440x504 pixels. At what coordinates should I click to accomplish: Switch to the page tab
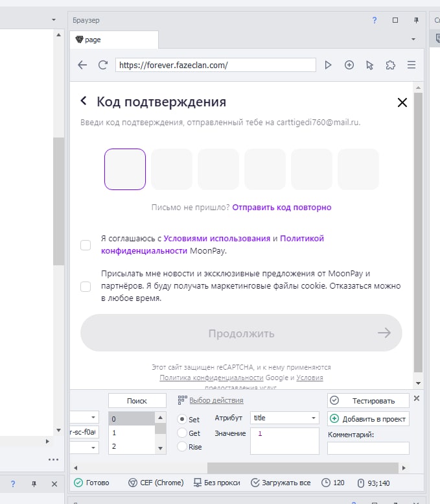[114, 40]
